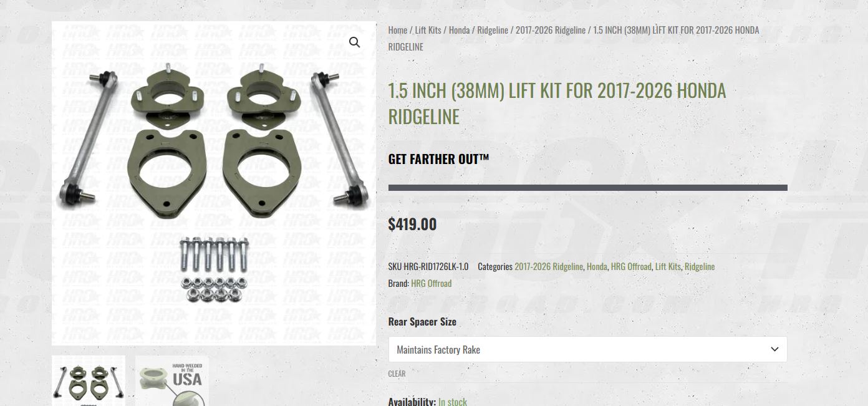Screen dimensions: 868x406
Task: Select the Hand-Welded in USA thumbnail
Action: click(x=172, y=381)
